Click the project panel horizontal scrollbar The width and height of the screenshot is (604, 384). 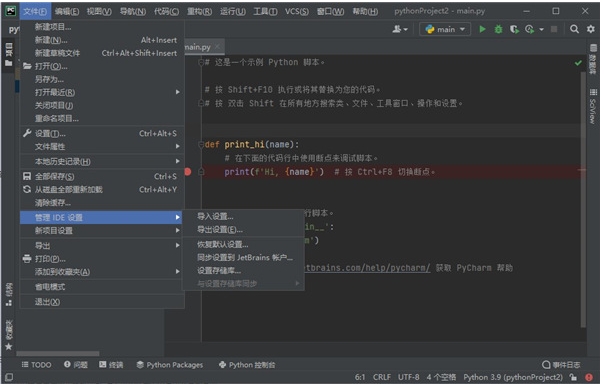click(x=58, y=353)
